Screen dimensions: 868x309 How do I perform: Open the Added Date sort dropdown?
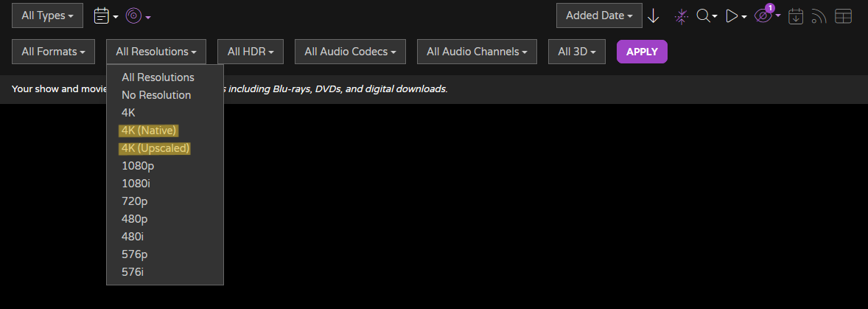599,15
